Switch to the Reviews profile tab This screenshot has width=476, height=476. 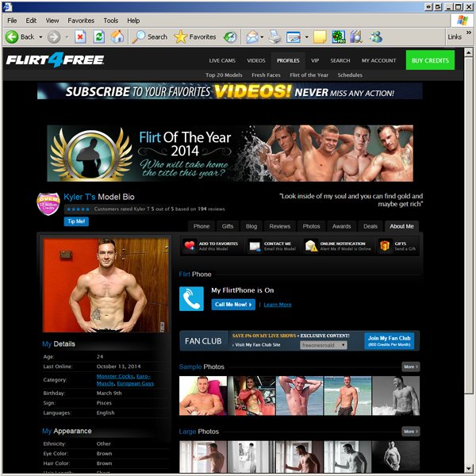pos(279,226)
